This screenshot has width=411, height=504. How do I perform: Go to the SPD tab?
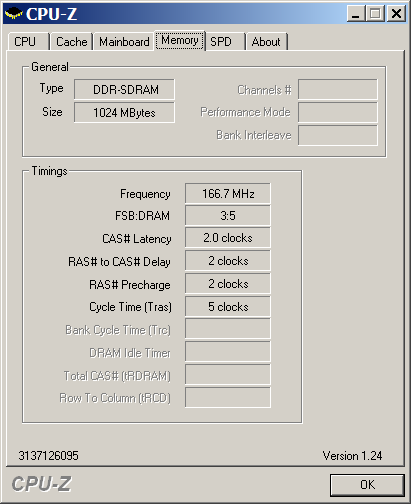[x=225, y=42]
